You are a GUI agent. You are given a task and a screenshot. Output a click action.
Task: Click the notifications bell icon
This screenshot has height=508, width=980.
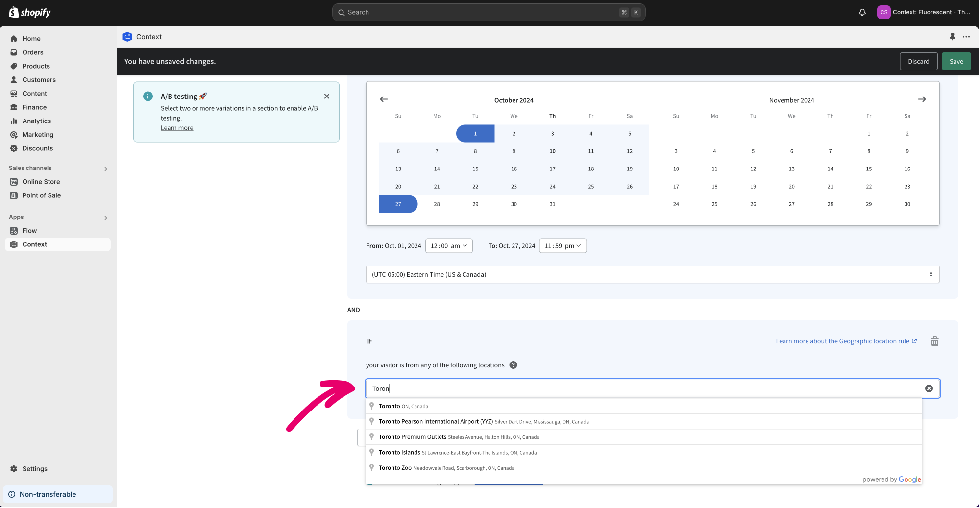(862, 12)
